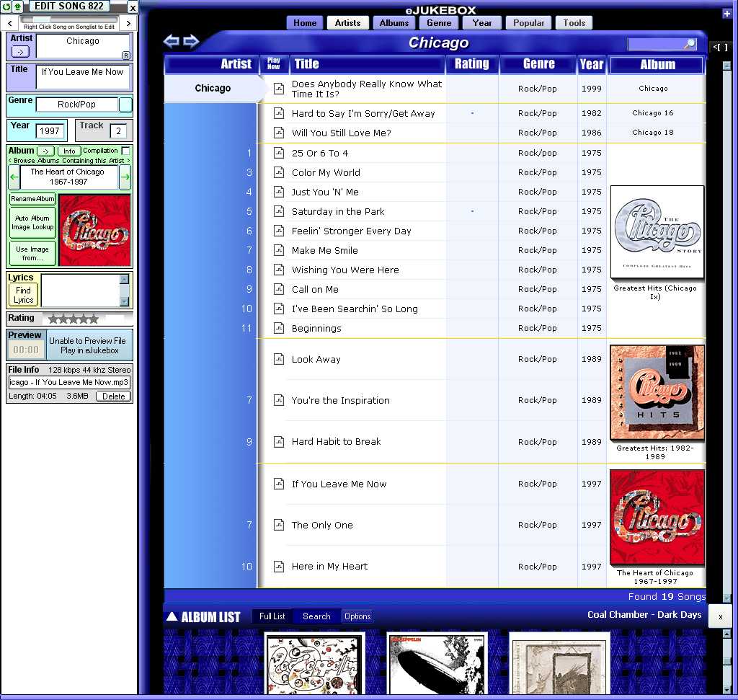Click Auto Album Image Lookup
This screenshot has height=700, width=738.
[x=32, y=223]
